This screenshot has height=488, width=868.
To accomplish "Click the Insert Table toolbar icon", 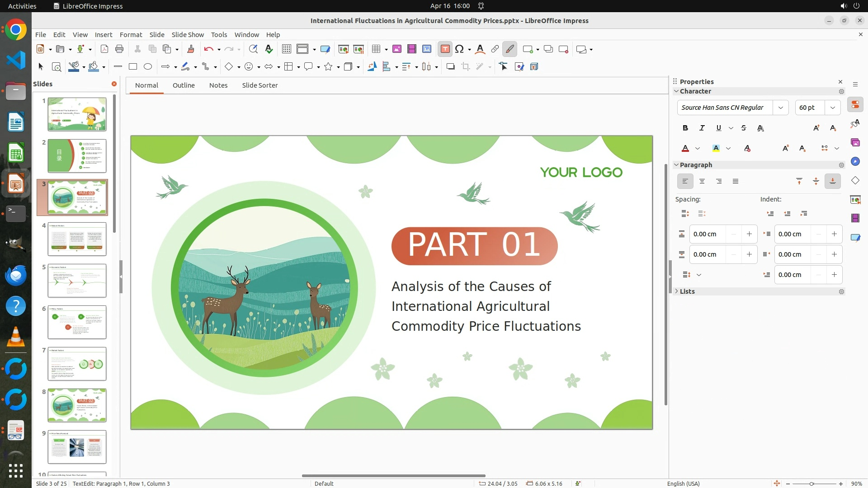I will point(376,49).
